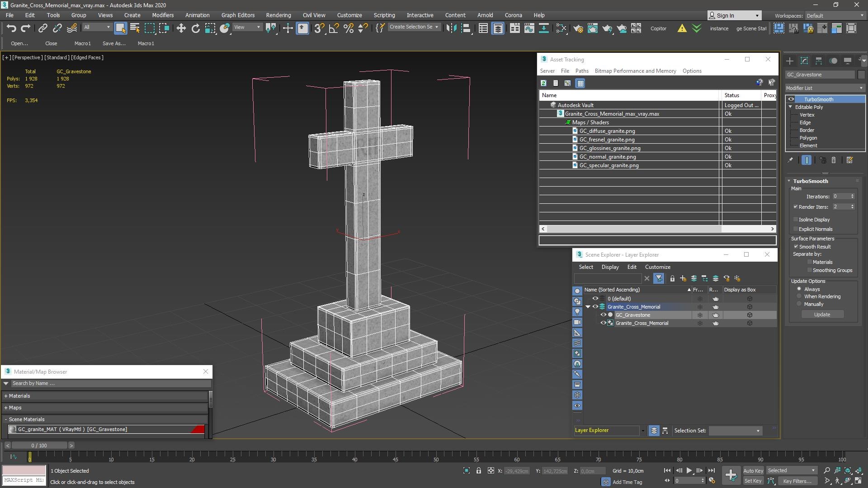Play the animation

[x=689, y=471]
